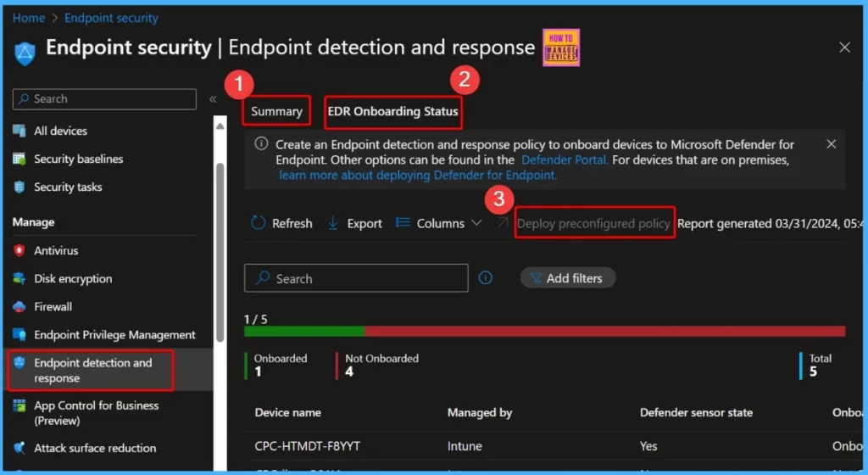Open Security tasks page
868x475 pixels.
coord(68,187)
